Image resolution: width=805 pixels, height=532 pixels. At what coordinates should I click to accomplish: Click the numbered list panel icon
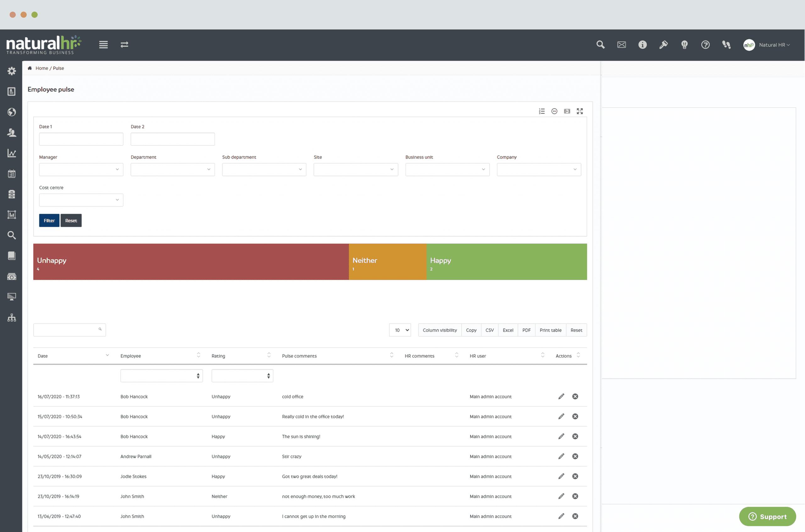pos(541,111)
